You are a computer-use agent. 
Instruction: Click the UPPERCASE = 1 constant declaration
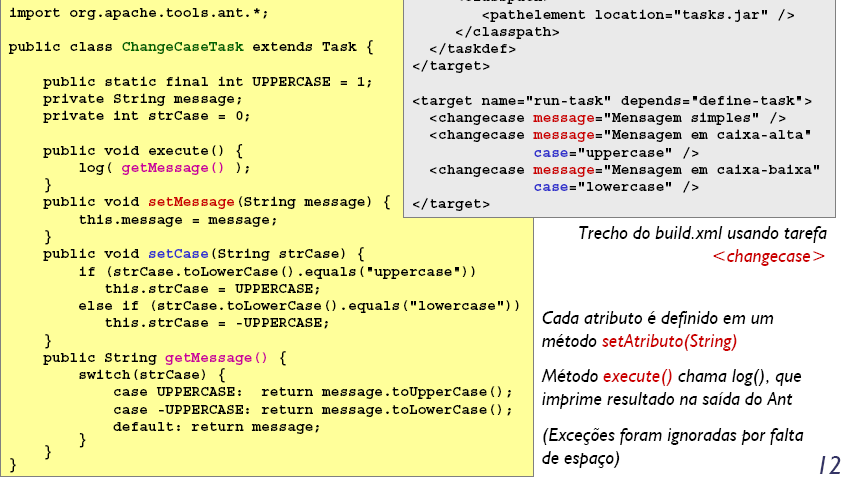click(208, 82)
